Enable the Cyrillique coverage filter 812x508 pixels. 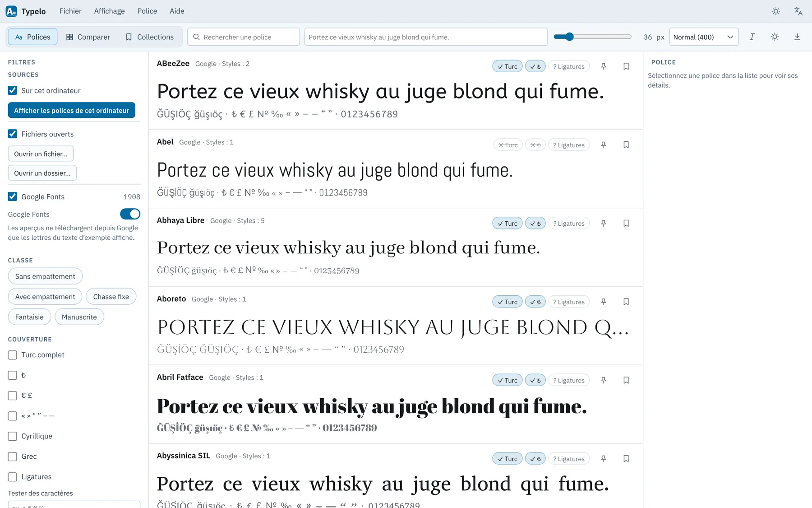[13, 436]
